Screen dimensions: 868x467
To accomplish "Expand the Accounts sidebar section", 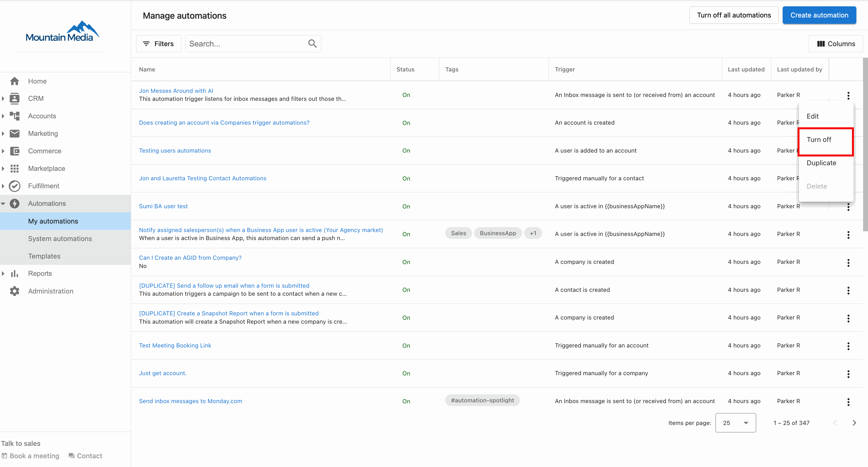I will coord(3,116).
